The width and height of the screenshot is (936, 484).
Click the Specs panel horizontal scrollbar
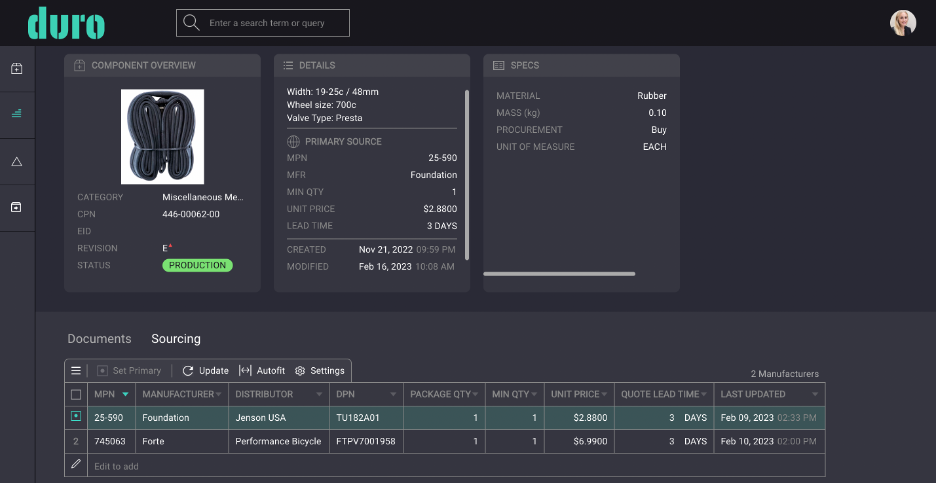559,274
